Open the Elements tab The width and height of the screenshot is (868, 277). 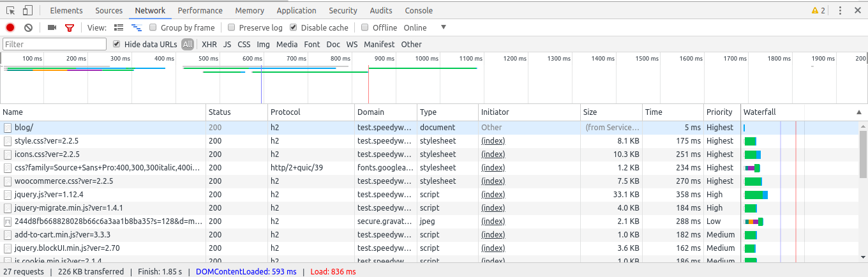66,10
